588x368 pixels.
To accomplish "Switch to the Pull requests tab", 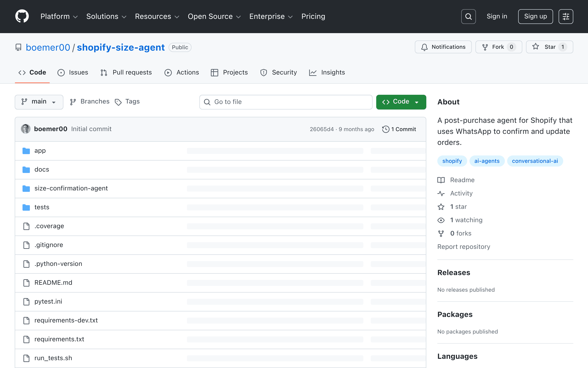I will pyautogui.click(x=126, y=72).
